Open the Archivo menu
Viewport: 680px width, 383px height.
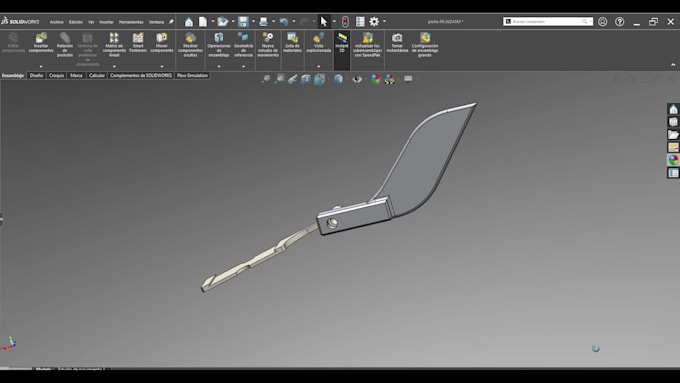coord(56,22)
